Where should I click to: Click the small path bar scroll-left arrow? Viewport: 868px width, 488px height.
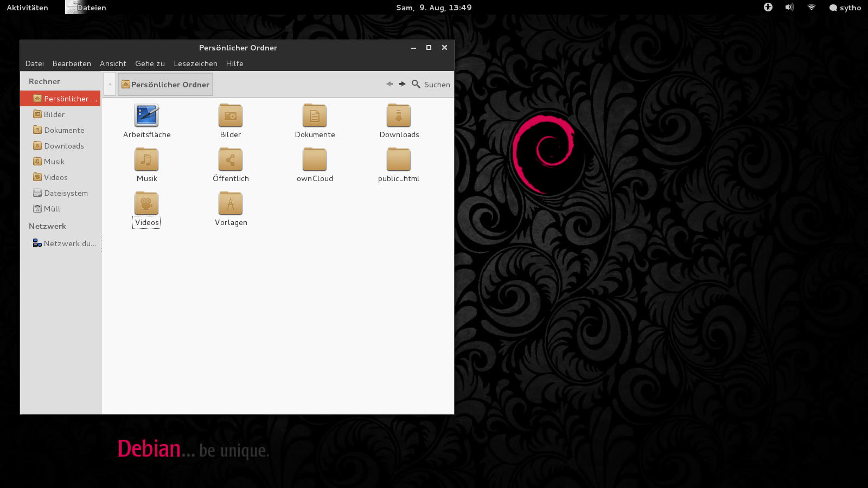click(x=110, y=85)
